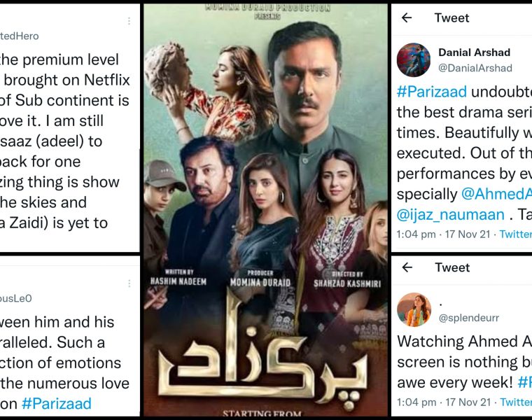Viewport: 532px width, 420px height.
Task: Open three-dot menu on the Netflix tweet
Action: (x=129, y=22)
